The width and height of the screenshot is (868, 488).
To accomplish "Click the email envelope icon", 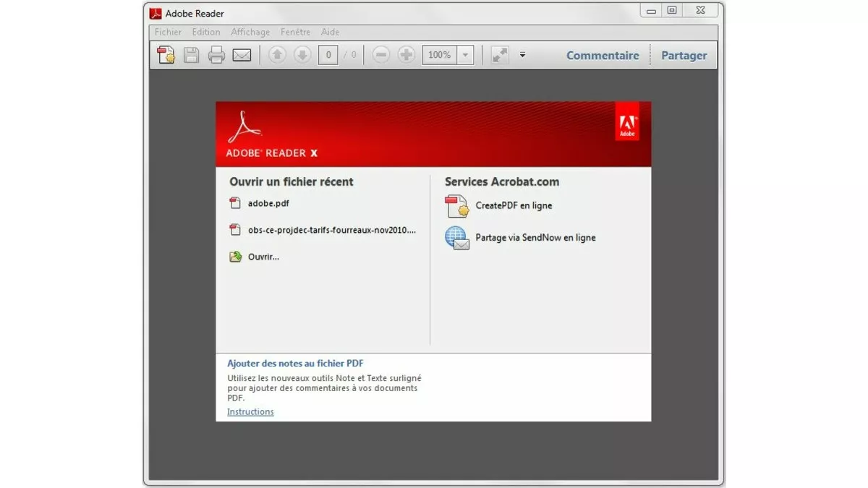I will (x=242, y=54).
